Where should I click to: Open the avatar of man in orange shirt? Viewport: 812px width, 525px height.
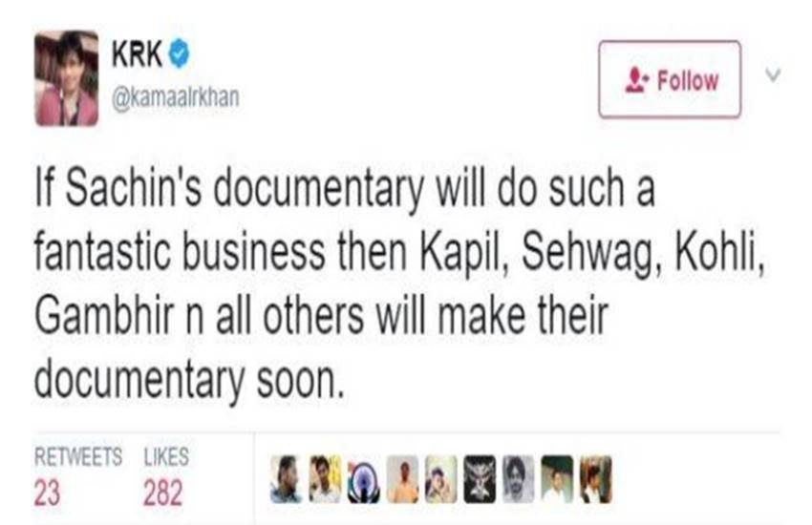[x=402, y=479]
